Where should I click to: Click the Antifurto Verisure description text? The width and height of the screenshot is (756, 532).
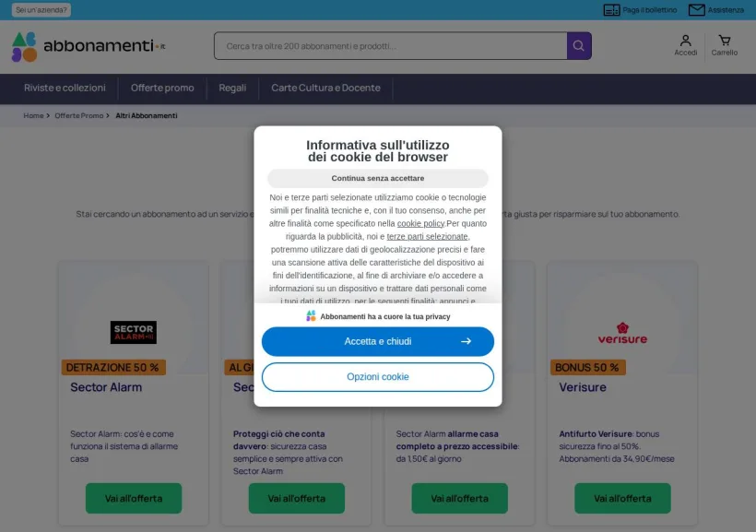pos(617,446)
